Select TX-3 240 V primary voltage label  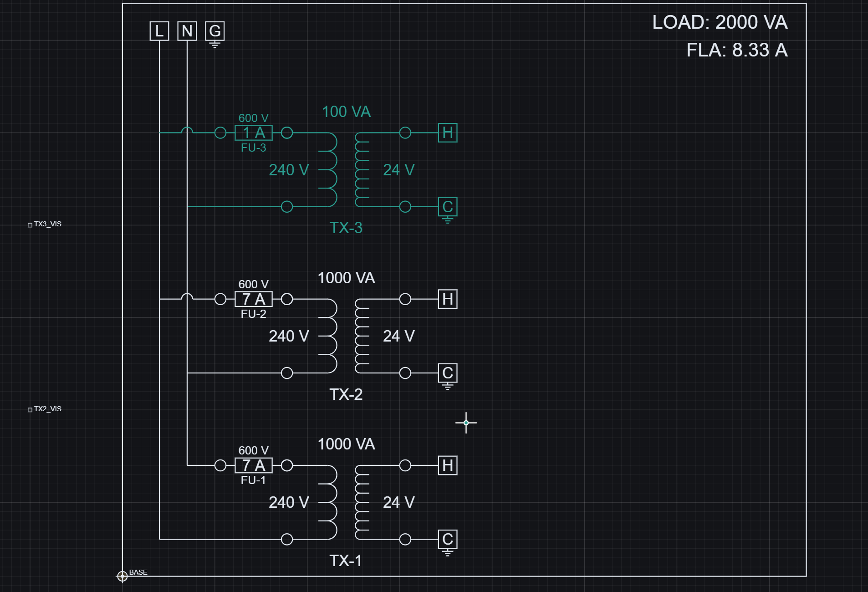pos(289,170)
